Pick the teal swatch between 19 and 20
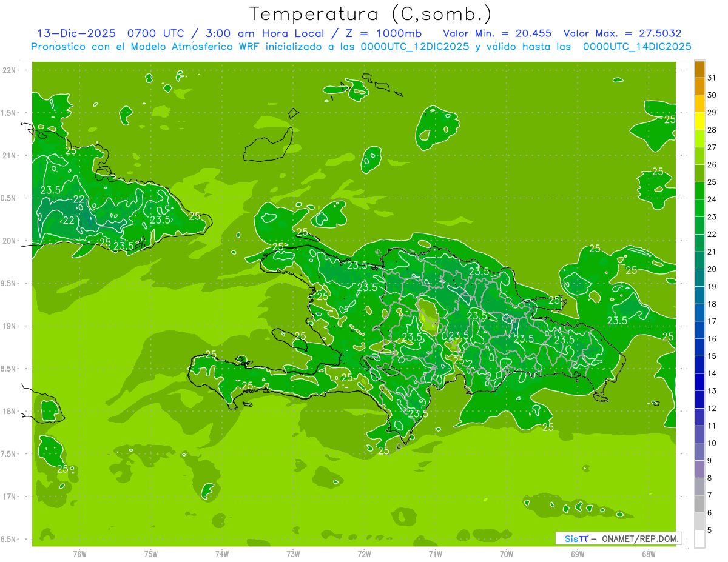 coord(699,278)
